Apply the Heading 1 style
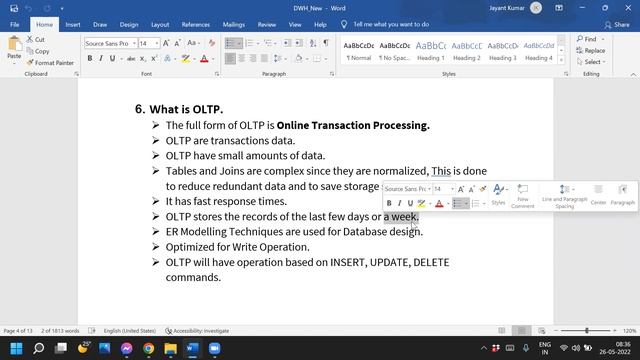The width and height of the screenshot is (640, 360). [431, 51]
